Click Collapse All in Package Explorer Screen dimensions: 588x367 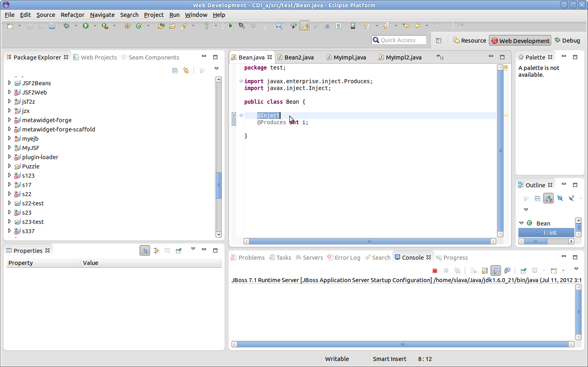click(175, 70)
